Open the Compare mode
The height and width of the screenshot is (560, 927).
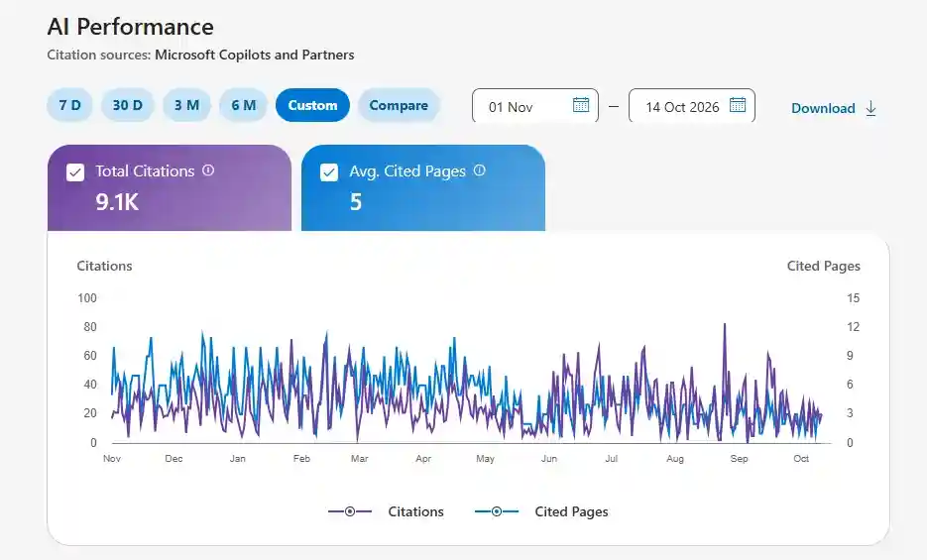click(x=399, y=105)
